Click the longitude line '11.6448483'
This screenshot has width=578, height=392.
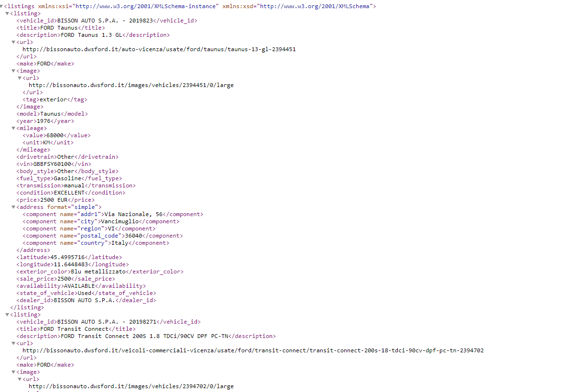tap(73, 264)
